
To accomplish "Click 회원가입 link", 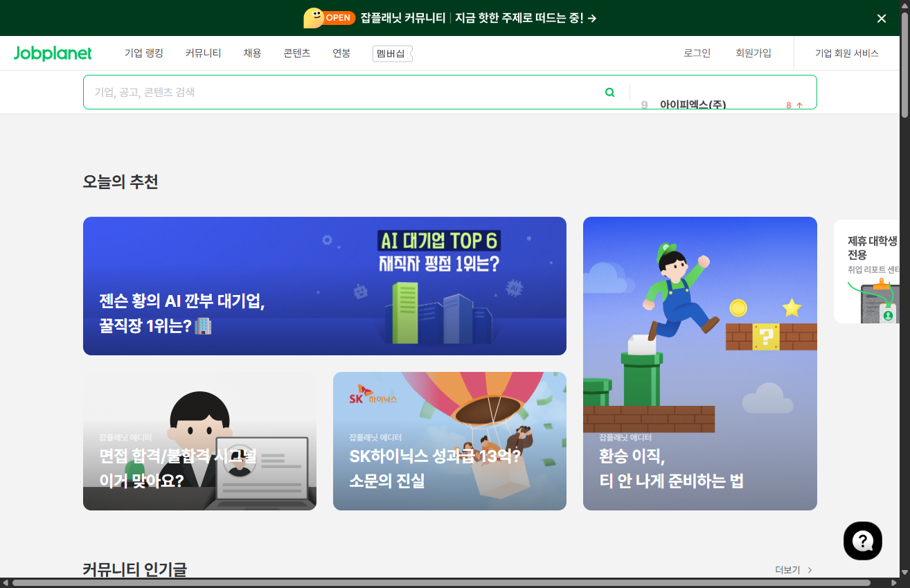I will (x=753, y=53).
